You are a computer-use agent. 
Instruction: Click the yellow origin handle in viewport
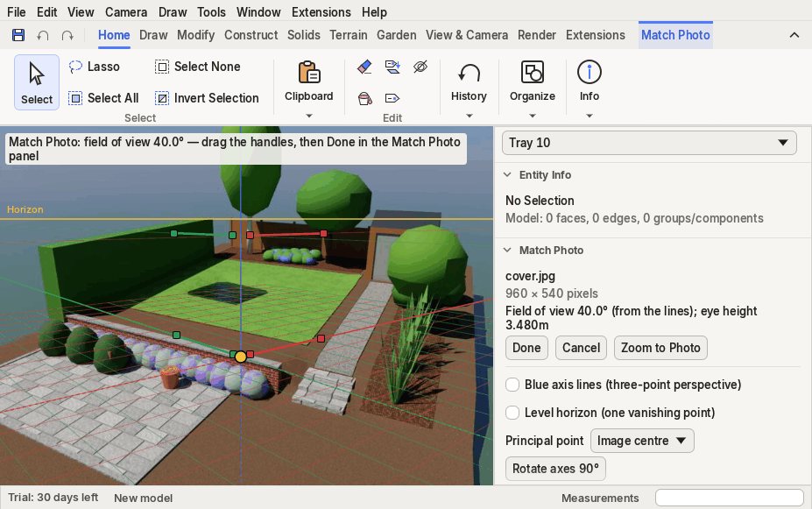[241, 357]
